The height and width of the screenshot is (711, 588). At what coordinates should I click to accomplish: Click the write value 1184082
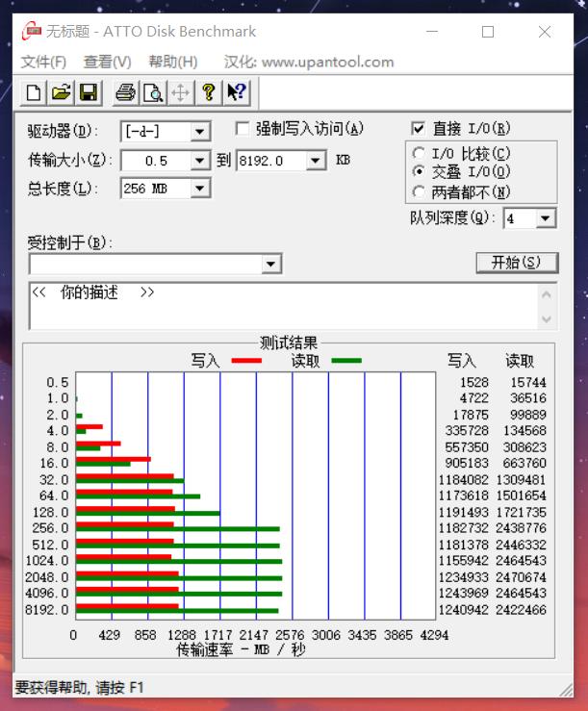[463, 480]
